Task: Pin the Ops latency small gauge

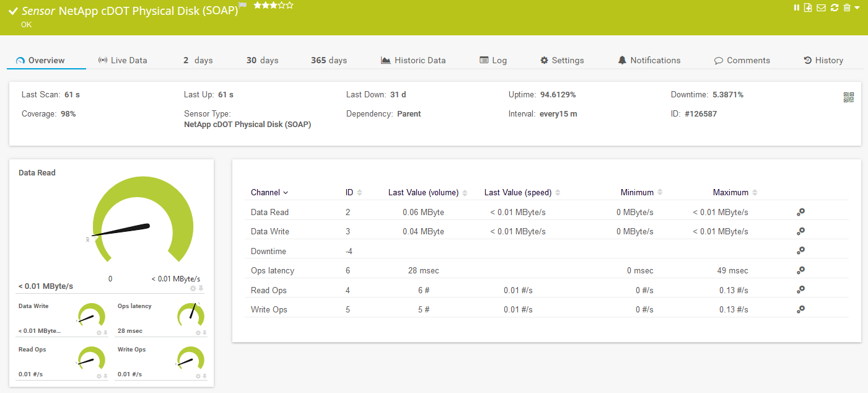Action: [204, 332]
